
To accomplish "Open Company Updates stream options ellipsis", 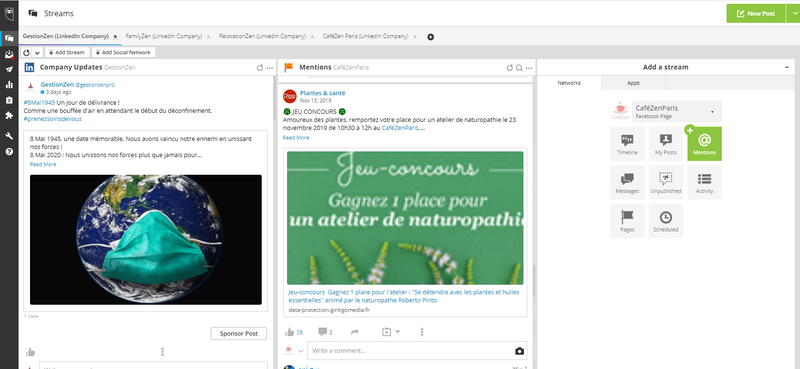I will click(x=269, y=67).
